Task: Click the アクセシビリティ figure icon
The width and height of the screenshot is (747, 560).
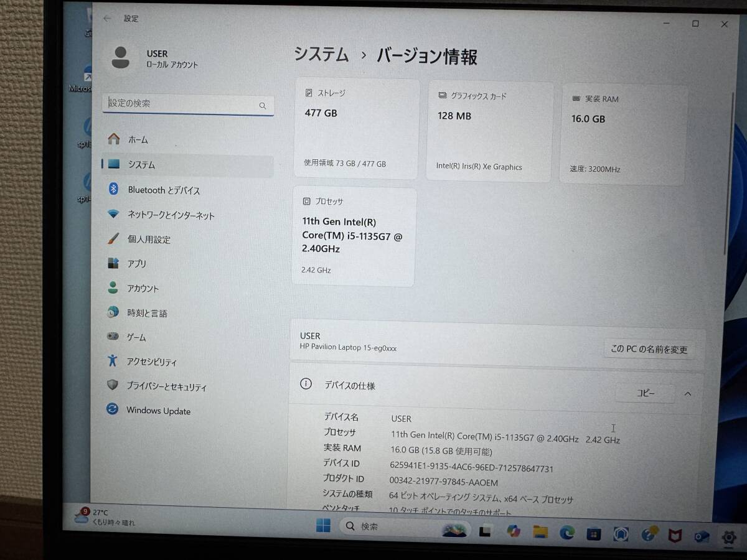Action: point(112,361)
